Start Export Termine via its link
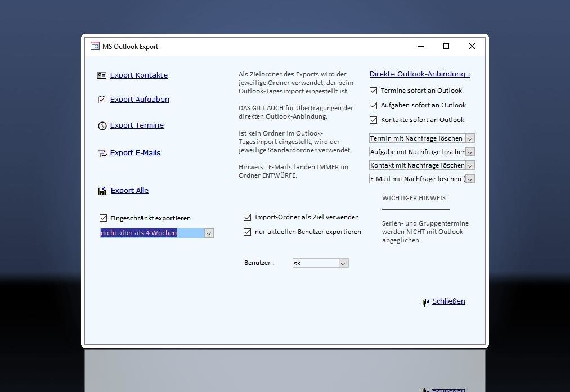Image resolution: width=570 pixels, height=392 pixels. click(137, 125)
